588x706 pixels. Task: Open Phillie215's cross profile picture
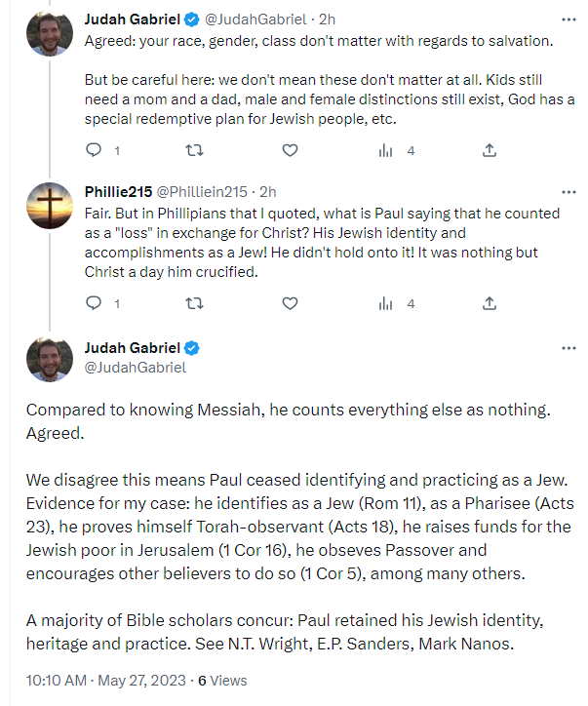pos(49,205)
